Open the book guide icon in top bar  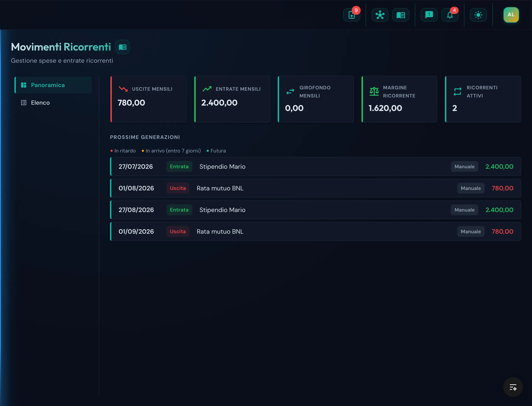tap(401, 15)
